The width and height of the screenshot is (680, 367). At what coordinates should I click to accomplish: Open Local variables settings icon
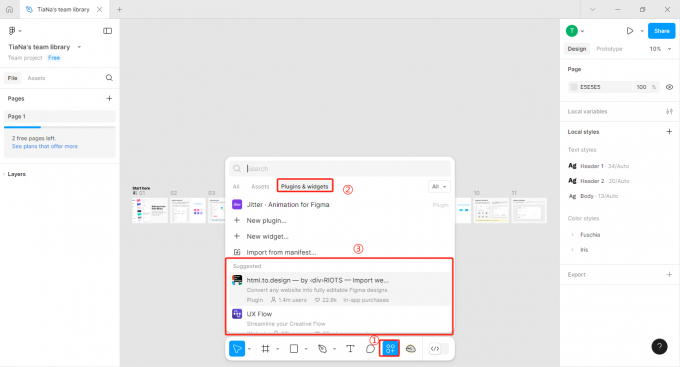669,111
